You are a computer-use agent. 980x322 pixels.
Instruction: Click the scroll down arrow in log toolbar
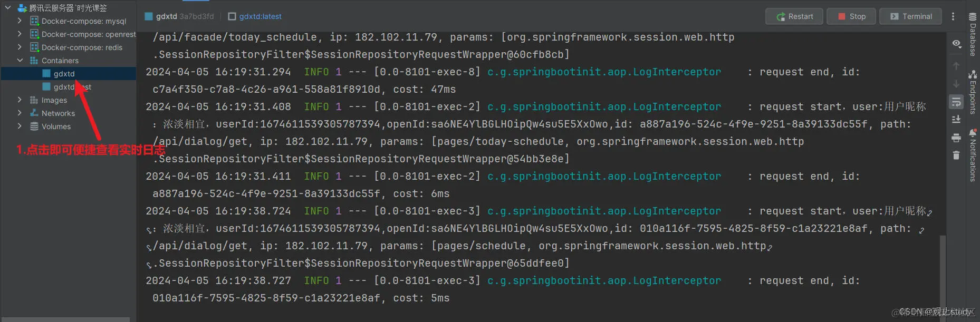click(x=956, y=84)
